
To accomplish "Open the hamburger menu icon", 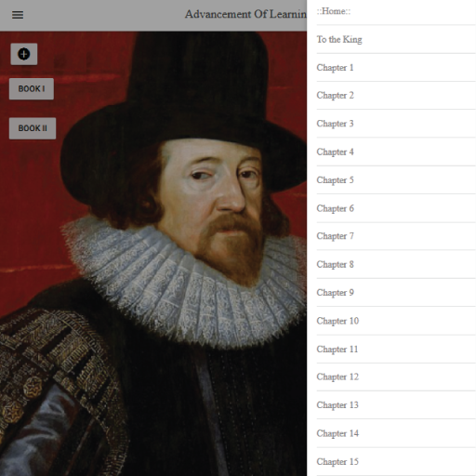I will [18, 15].
